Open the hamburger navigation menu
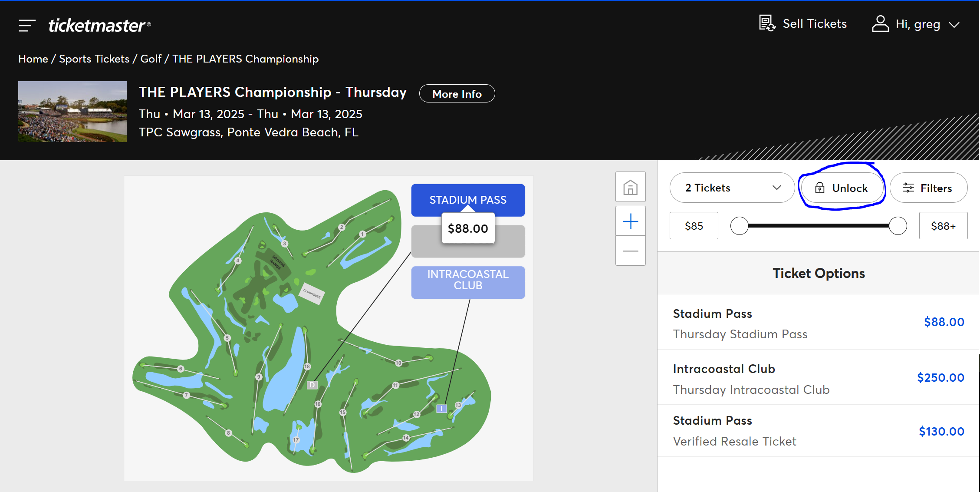The width and height of the screenshot is (980, 492). 27,25
